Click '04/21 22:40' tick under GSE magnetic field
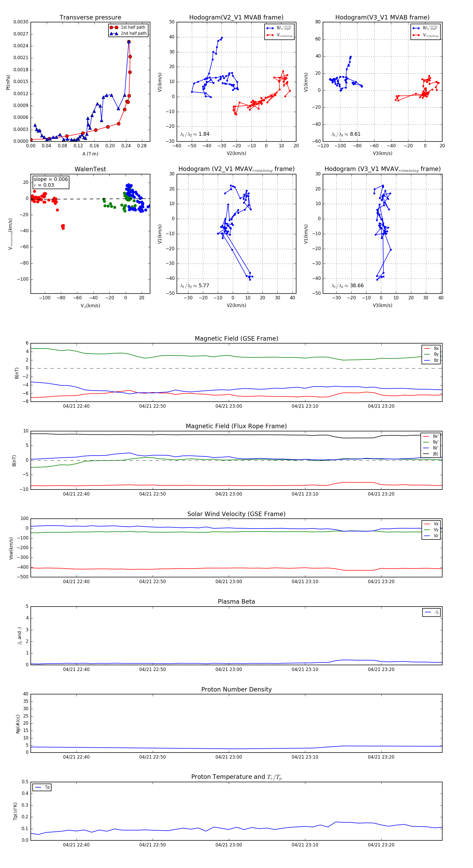The width and height of the screenshot is (473, 868). click(76, 406)
